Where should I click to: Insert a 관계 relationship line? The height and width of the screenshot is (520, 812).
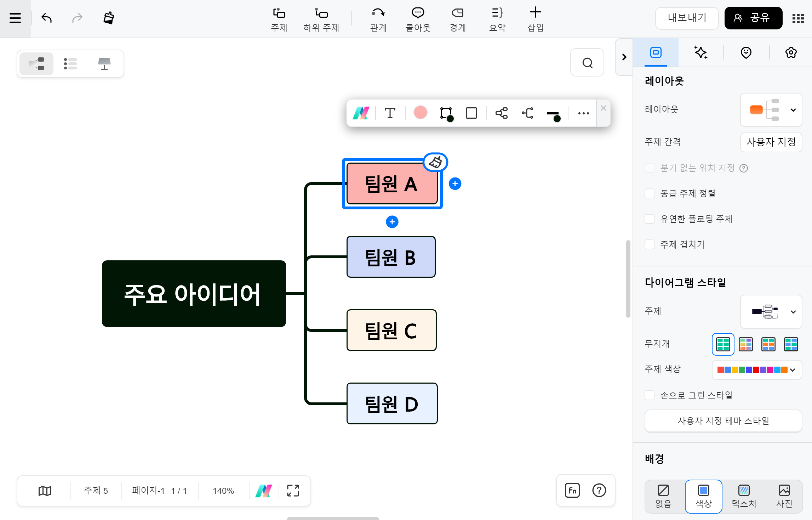point(378,20)
